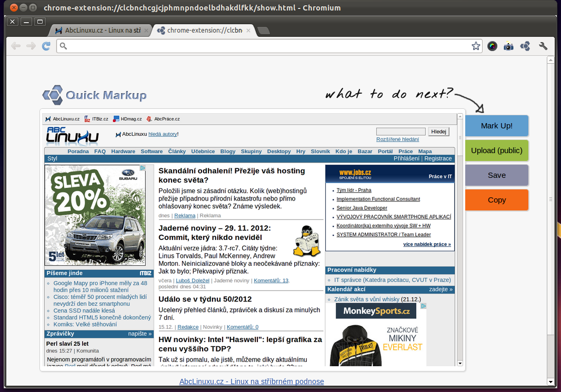The width and height of the screenshot is (561, 392).
Task: Focus the AbcLinuxu search text field
Action: (400, 132)
